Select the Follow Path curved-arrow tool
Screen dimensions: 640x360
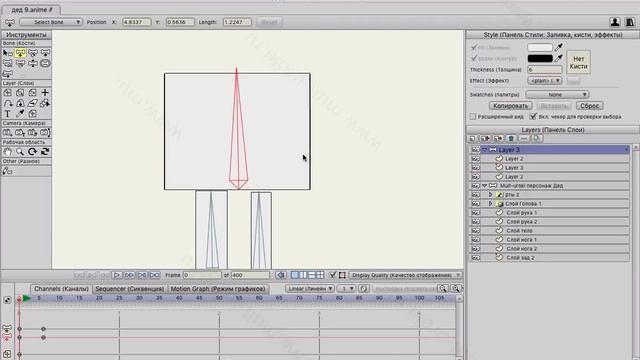click(x=7, y=103)
